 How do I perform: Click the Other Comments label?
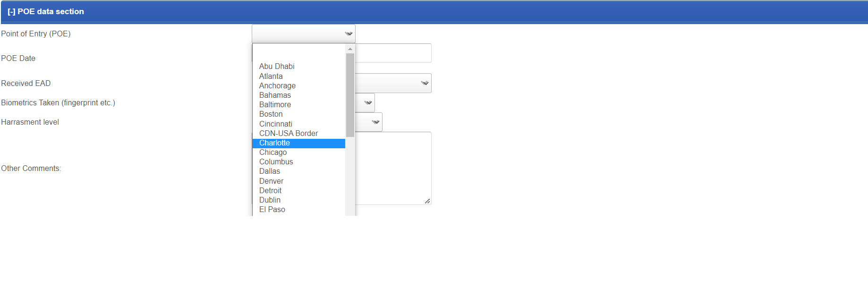(x=31, y=168)
